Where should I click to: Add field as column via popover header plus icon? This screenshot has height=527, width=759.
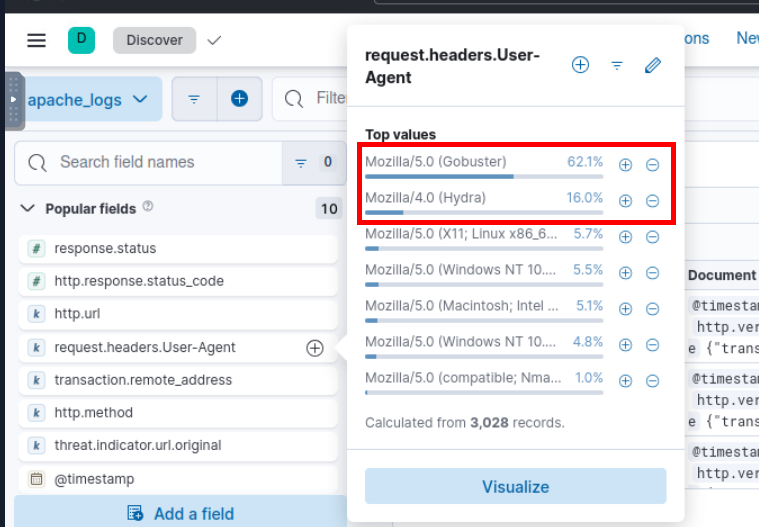point(580,65)
